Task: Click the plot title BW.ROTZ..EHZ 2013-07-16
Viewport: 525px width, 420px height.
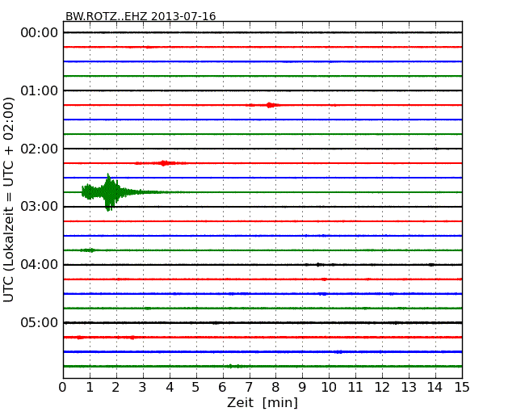Action: pos(141,16)
